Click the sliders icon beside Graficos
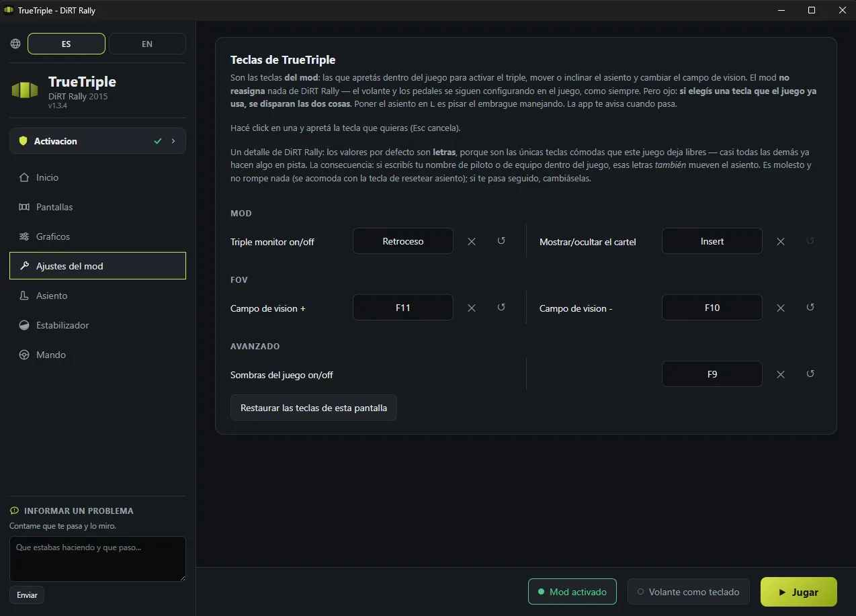This screenshot has height=616, width=856. click(24, 236)
